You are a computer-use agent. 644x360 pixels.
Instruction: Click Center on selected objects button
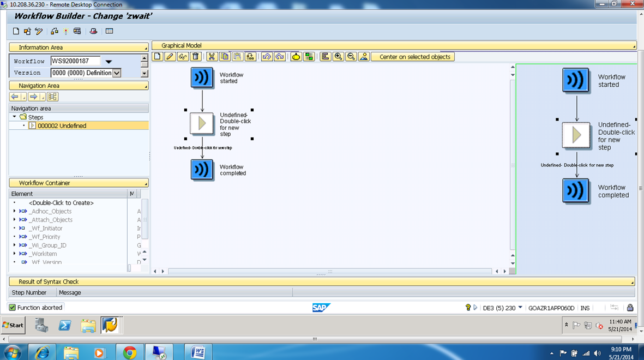click(x=413, y=57)
